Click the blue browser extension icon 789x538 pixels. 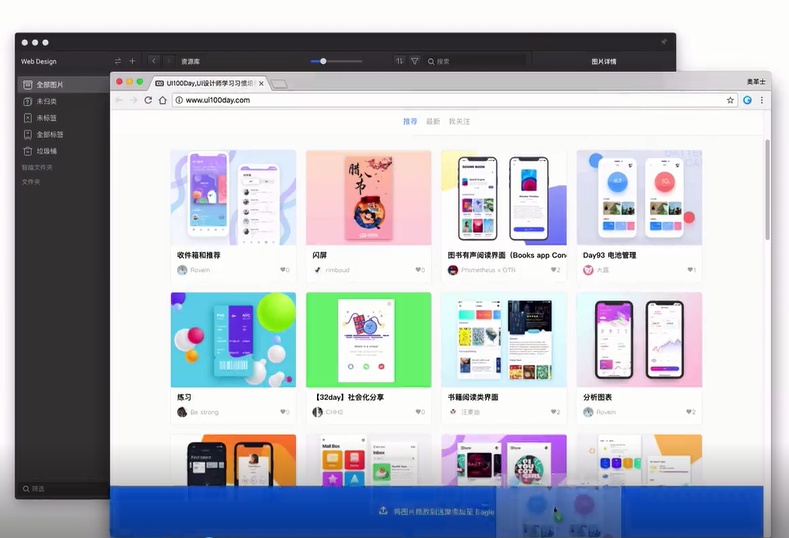(x=747, y=100)
